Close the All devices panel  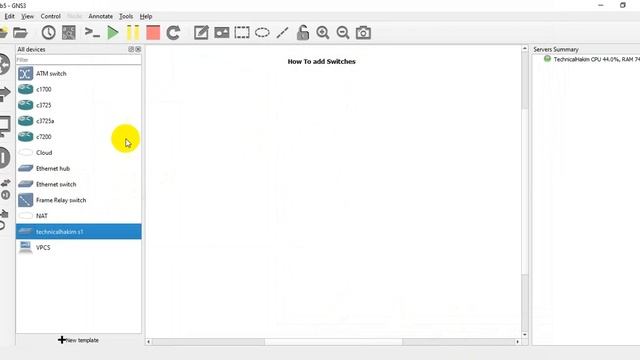pos(138,49)
